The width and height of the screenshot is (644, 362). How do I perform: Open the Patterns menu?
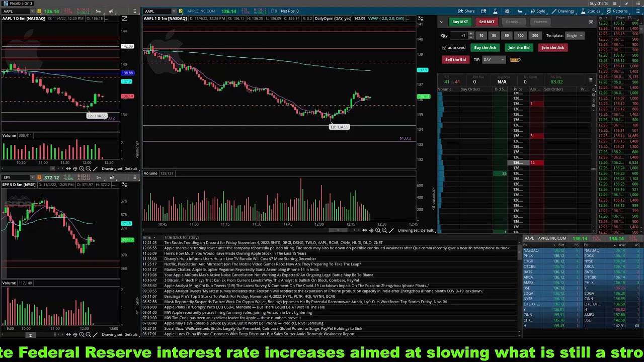pyautogui.click(x=617, y=11)
